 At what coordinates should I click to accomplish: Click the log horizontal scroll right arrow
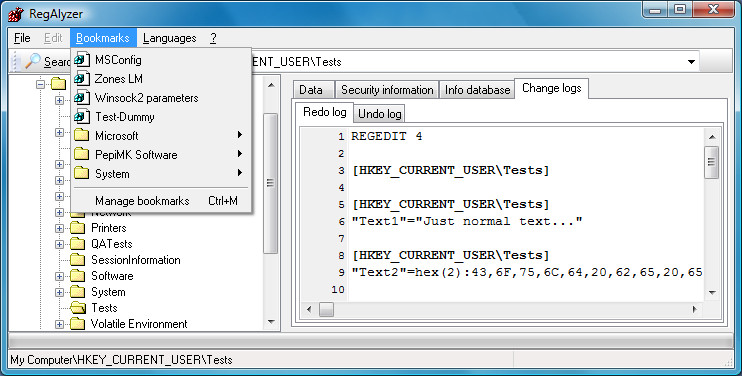[695, 309]
